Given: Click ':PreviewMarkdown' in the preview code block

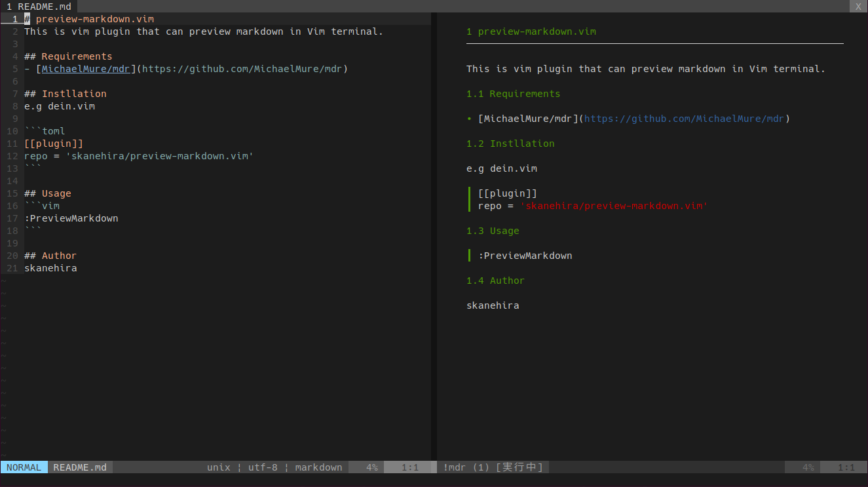Looking at the screenshot, I should coord(525,256).
